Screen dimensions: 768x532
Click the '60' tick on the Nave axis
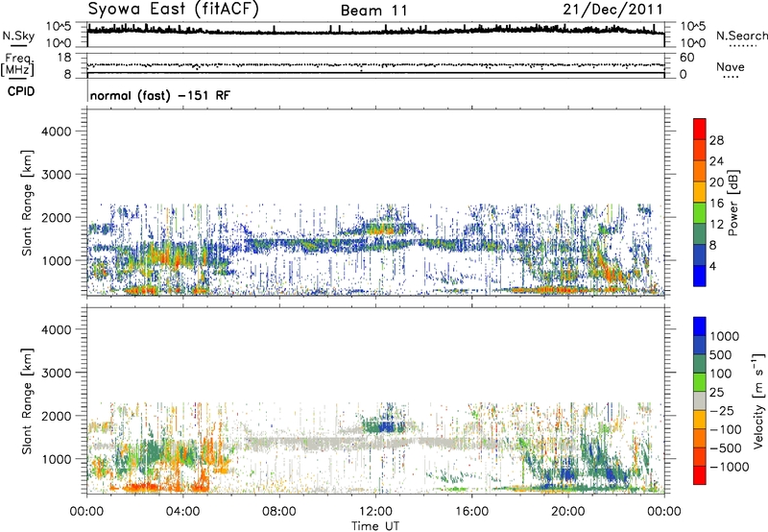click(687, 58)
